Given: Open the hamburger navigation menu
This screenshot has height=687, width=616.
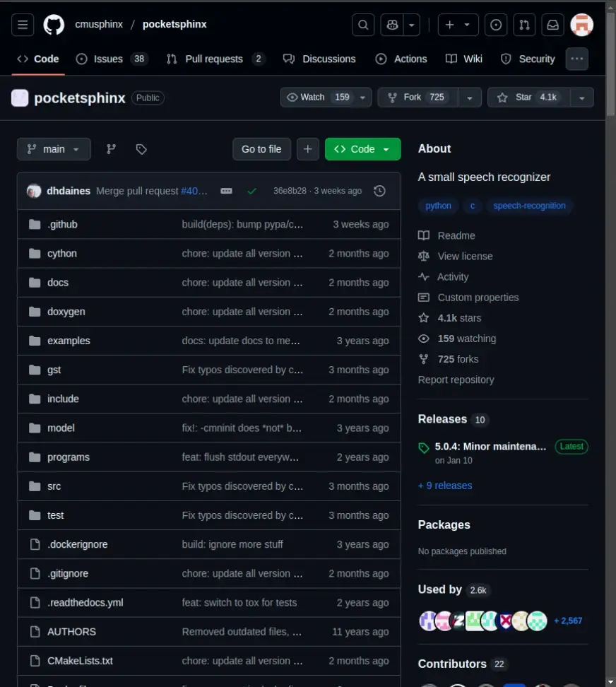Looking at the screenshot, I should click(23, 25).
